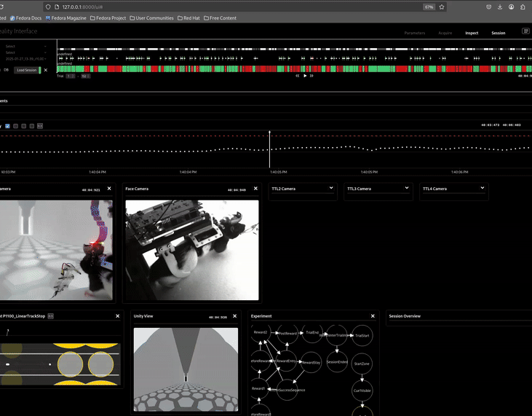Click the 0.3 badge on LinearTrackStop panel
This screenshot has width=532, height=416.
[x=50, y=316]
